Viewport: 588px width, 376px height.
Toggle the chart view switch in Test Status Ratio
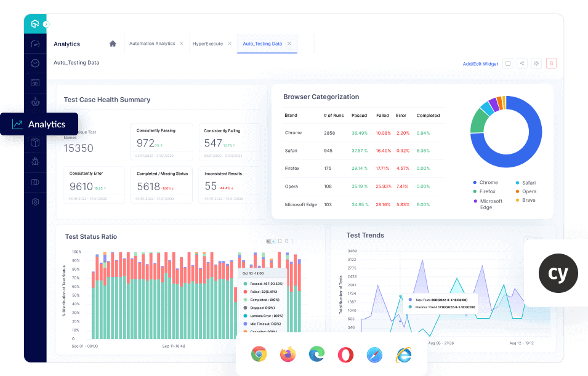[272, 241]
